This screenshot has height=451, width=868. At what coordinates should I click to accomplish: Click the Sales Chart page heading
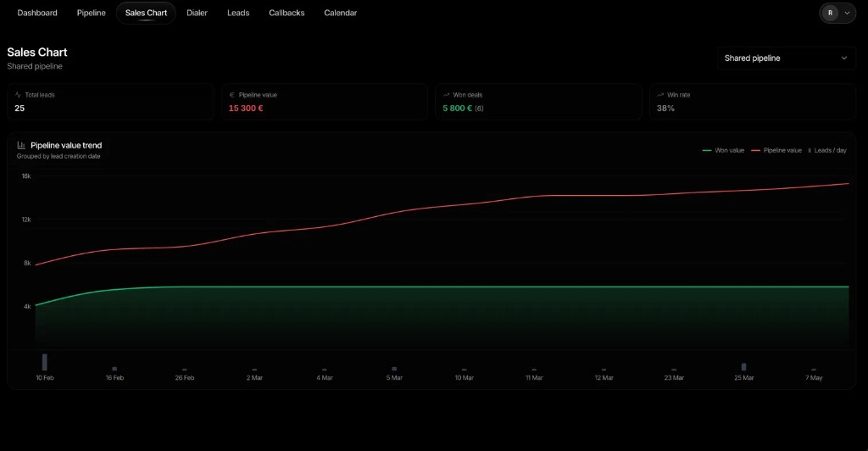coord(37,52)
